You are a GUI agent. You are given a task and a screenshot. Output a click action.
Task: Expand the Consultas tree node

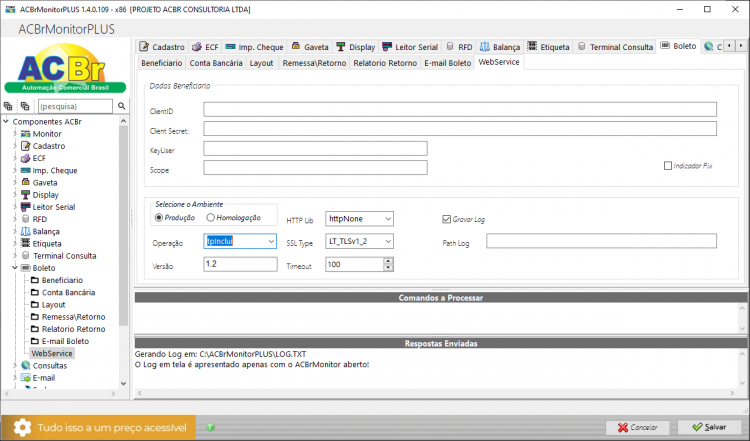tap(15, 365)
